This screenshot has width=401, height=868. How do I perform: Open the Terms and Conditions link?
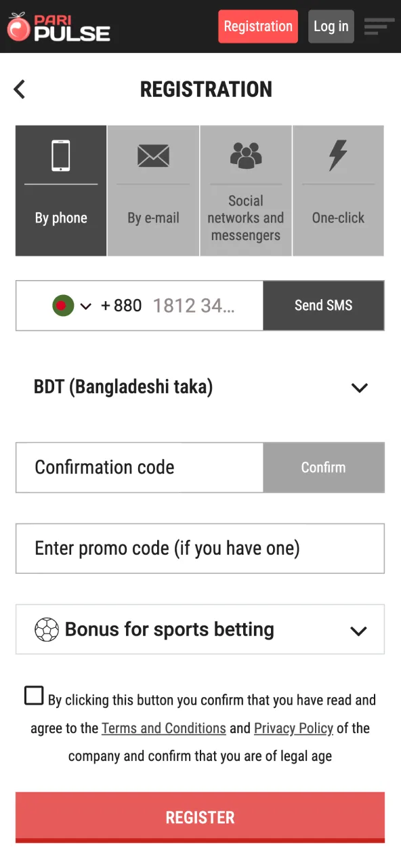163,728
